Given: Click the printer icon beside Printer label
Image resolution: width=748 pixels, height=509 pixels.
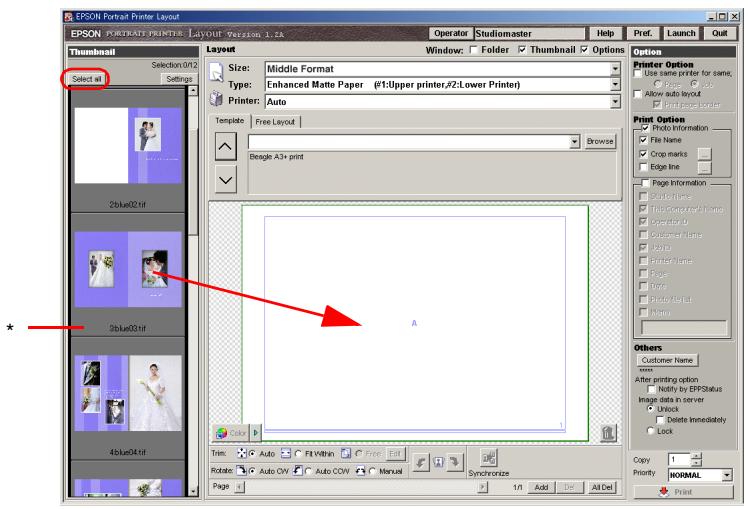Looking at the screenshot, I should point(216,99).
